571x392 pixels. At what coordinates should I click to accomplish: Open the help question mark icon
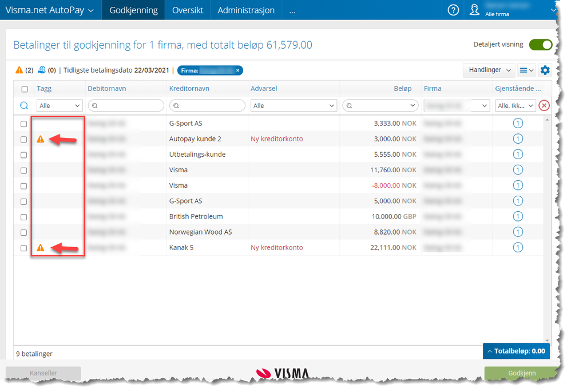point(453,10)
